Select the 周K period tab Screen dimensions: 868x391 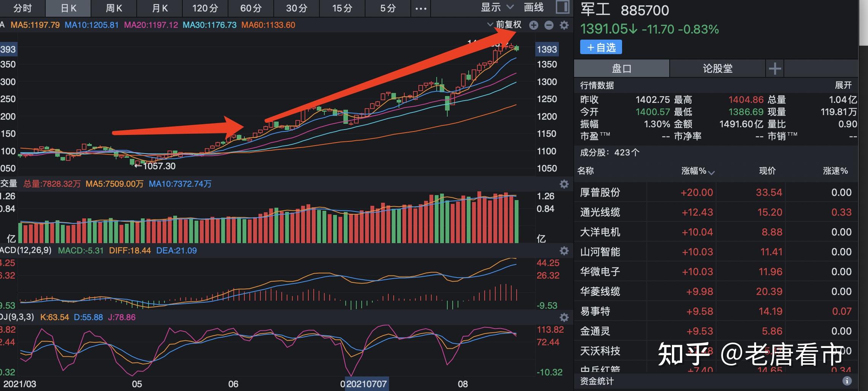(x=114, y=8)
